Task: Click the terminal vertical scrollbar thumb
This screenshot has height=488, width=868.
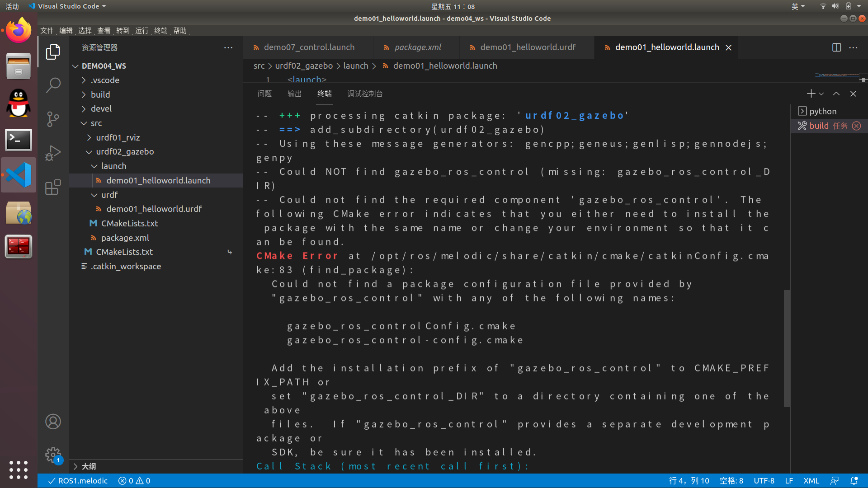Action: (787, 348)
